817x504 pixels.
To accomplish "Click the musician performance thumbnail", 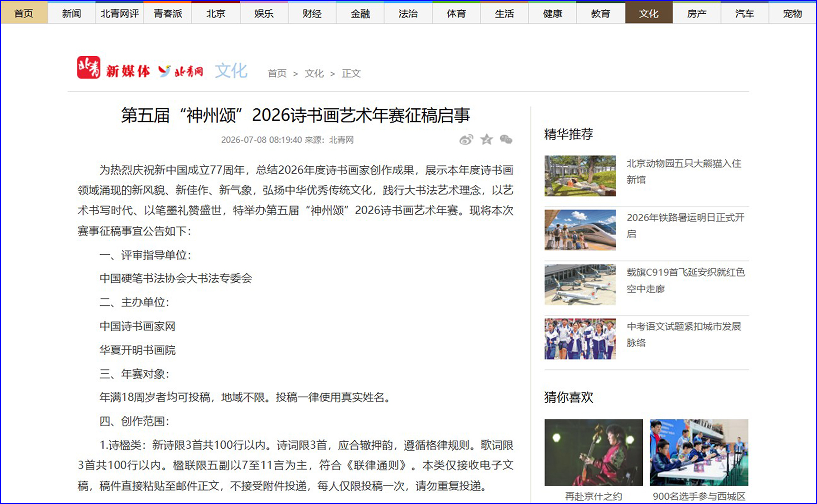I will coord(593,452).
